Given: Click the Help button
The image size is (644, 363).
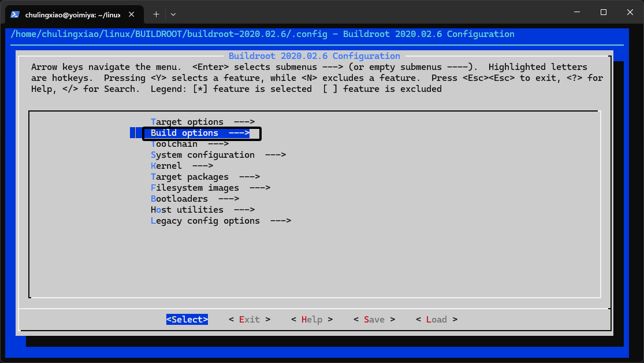Looking at the screenshot, I should coord(312,320).
